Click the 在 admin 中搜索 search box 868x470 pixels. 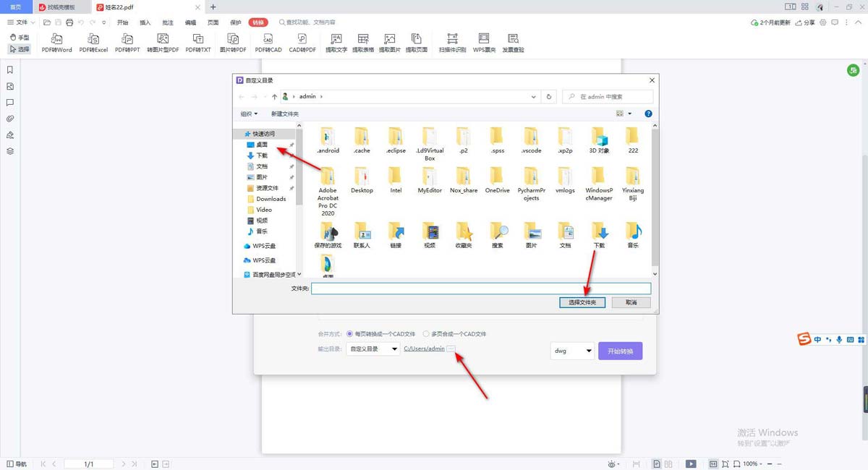[x=608, y=96]
